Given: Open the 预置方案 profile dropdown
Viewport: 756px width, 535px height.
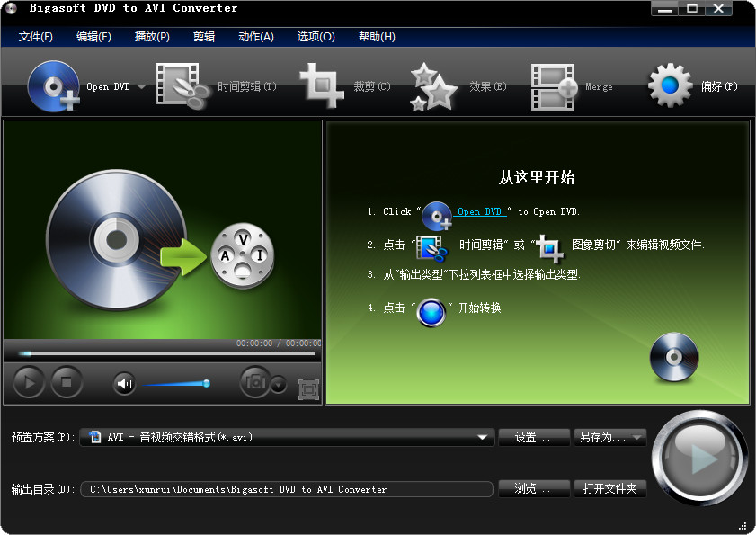Looking at the screenshot, I should [287, 437].
